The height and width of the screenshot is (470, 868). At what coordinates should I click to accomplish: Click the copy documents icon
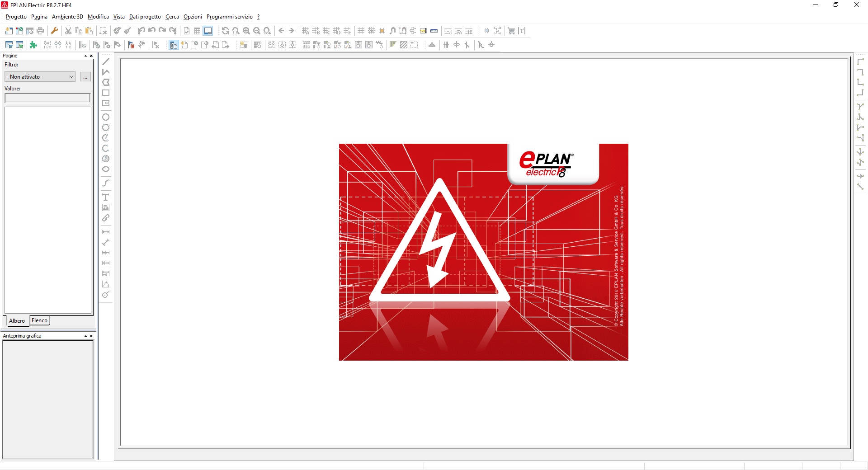79,31
